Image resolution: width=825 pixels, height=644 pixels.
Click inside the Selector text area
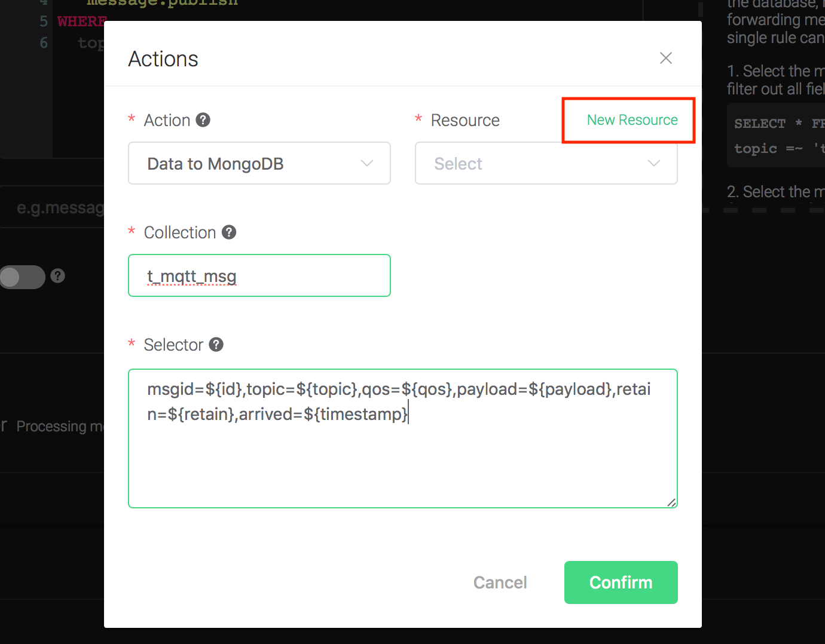click(402, 460)
